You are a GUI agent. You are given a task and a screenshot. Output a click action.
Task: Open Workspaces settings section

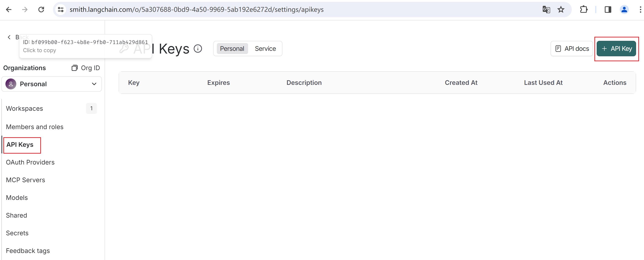click(x=24, y=108)
